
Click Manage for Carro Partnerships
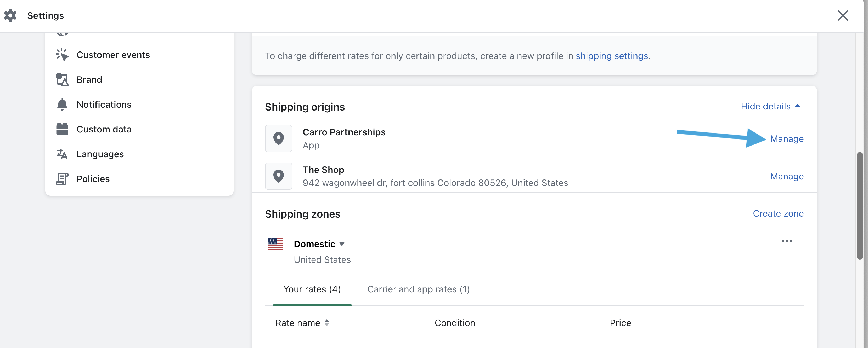click(786, 139)
